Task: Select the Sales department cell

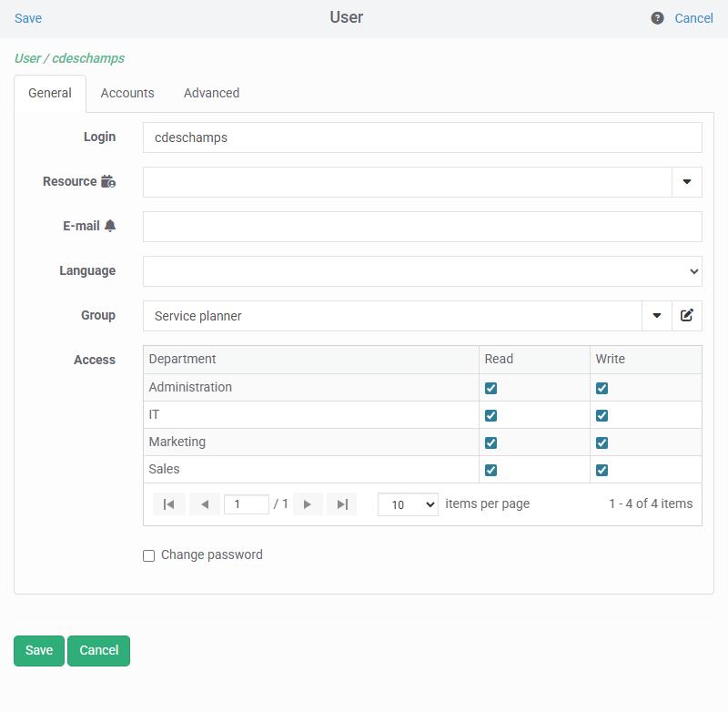Action: pyautogui.click(x=311, y=469)
